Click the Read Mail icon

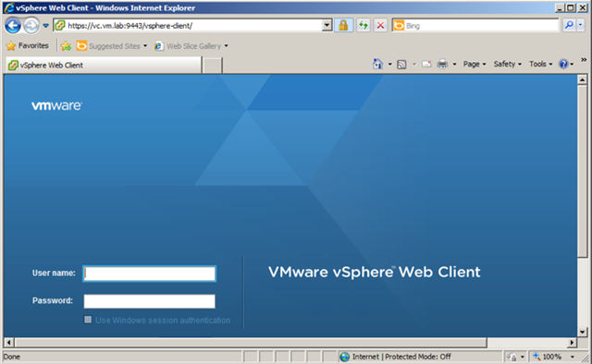[426, 64]
